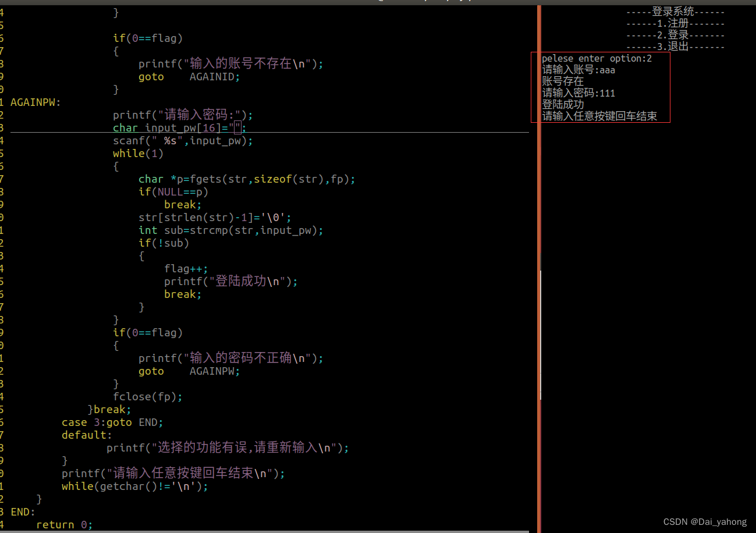
Task: Click the printf "选择的功能有误,请重新输入" line
Action: pyautogui.click(x=228, y=448)
